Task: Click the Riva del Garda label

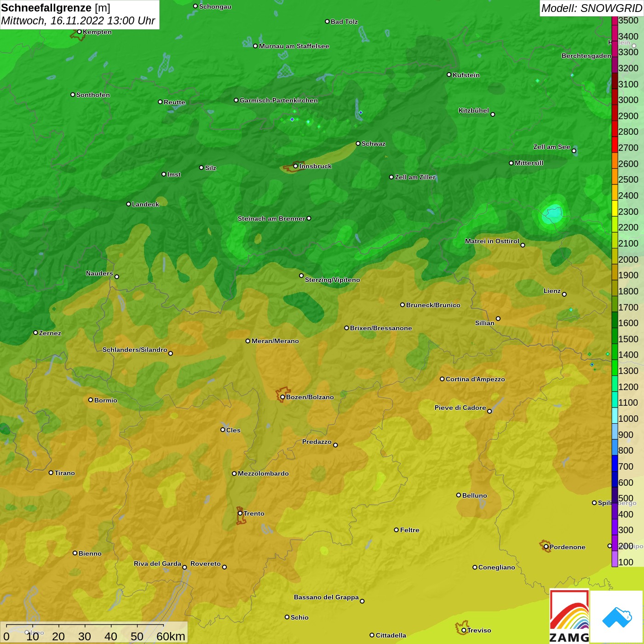Action: [157, 563]
